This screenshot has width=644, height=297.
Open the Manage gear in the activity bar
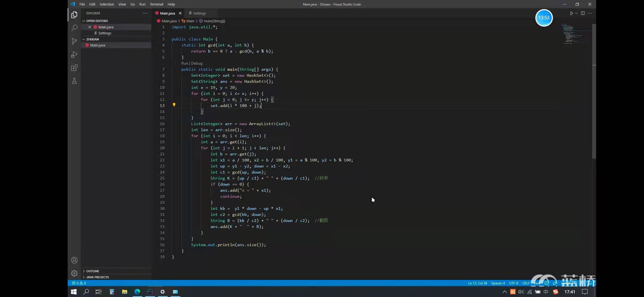[x=74, y=273]
